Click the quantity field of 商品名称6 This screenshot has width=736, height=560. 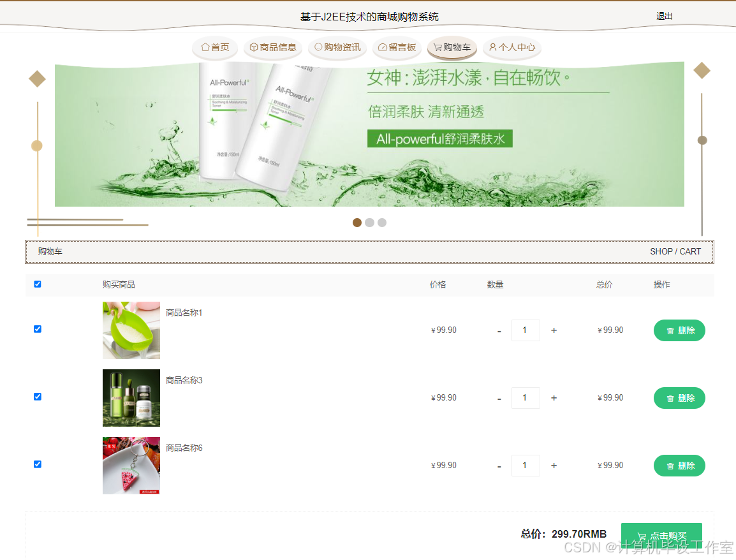(x=526, y=466)
